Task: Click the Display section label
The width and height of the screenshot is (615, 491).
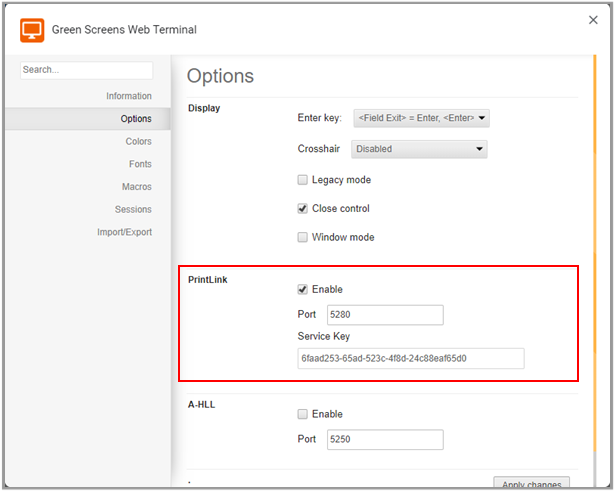Action: (204, 108)
